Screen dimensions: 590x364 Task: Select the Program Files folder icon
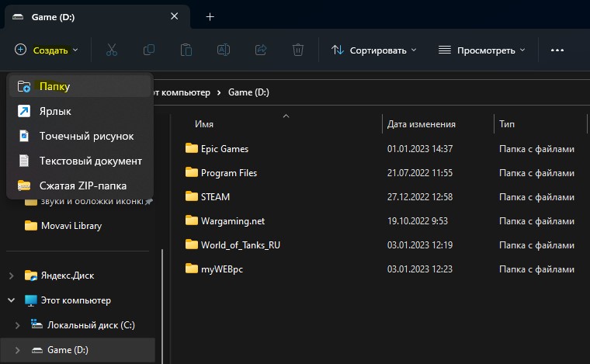click(x=192, y=172)
